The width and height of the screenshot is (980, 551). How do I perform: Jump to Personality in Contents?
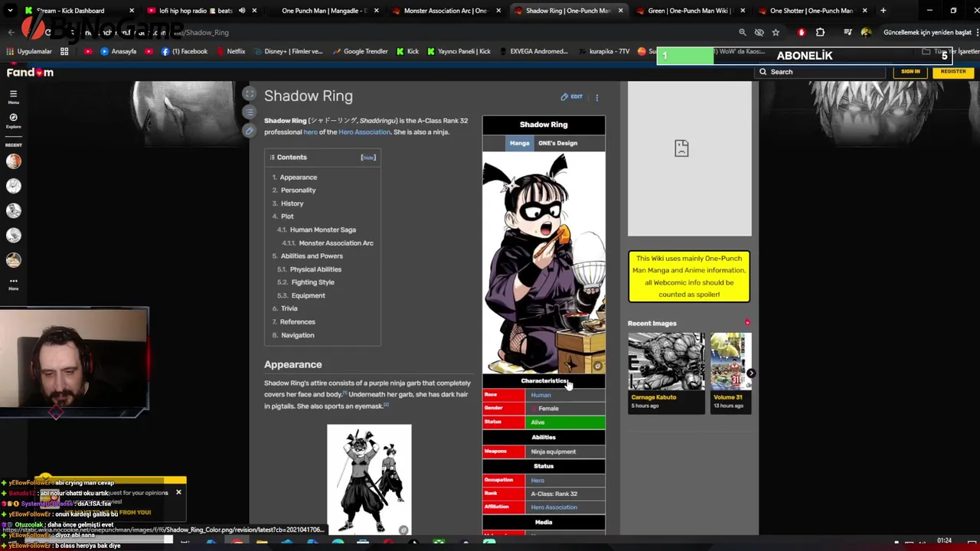tap(298, 191)
